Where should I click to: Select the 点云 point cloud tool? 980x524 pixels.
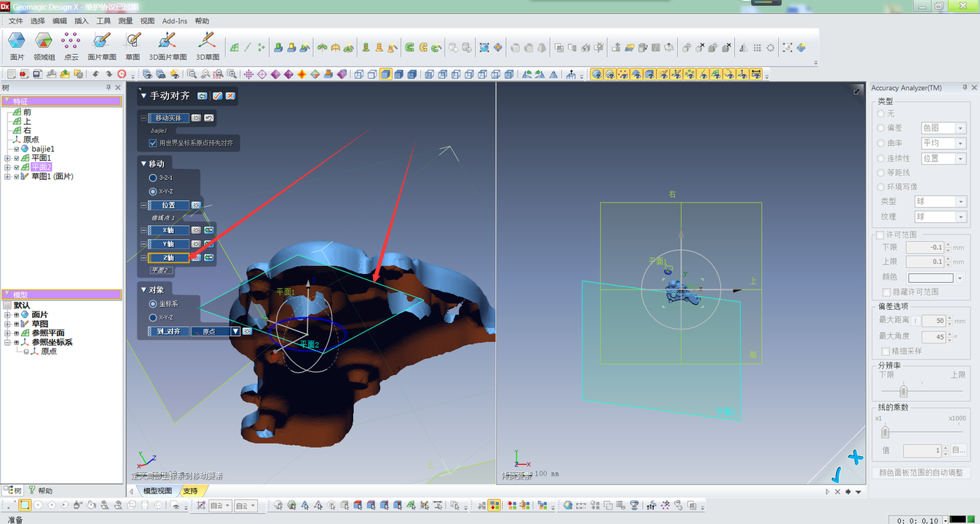pos(71,45)
